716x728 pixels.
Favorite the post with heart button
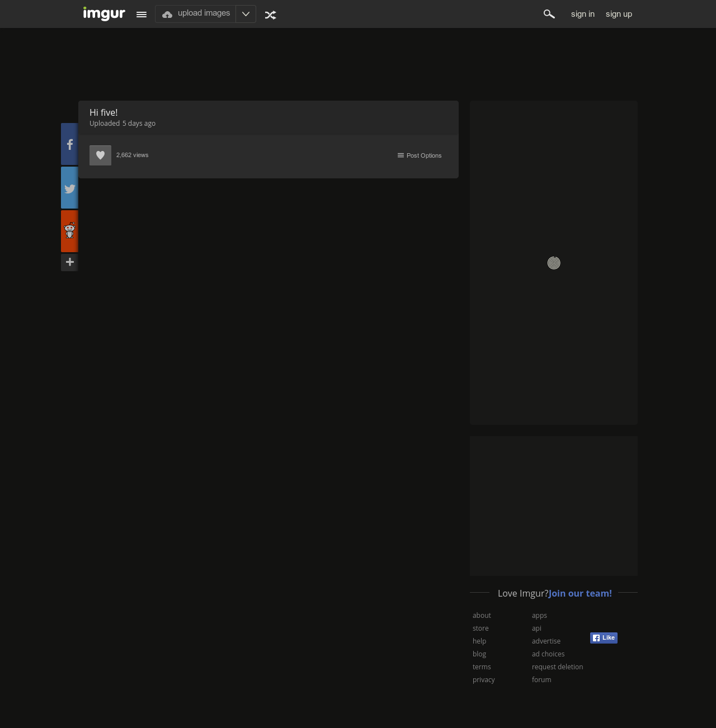100,155
